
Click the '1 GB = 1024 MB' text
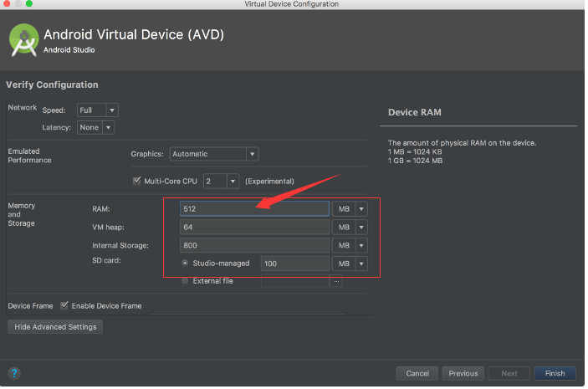pos(415,161)
